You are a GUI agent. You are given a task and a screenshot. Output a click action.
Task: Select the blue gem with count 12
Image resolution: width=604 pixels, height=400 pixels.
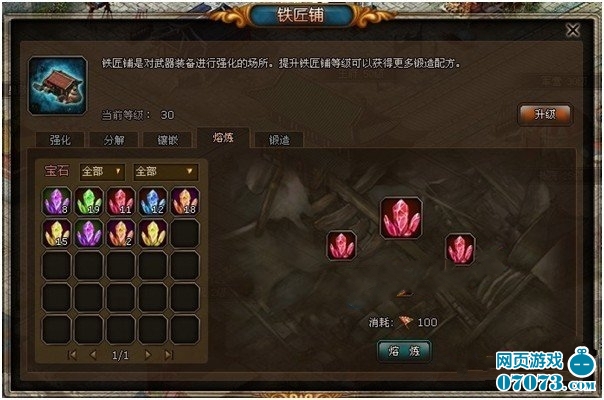pos(153,201)
